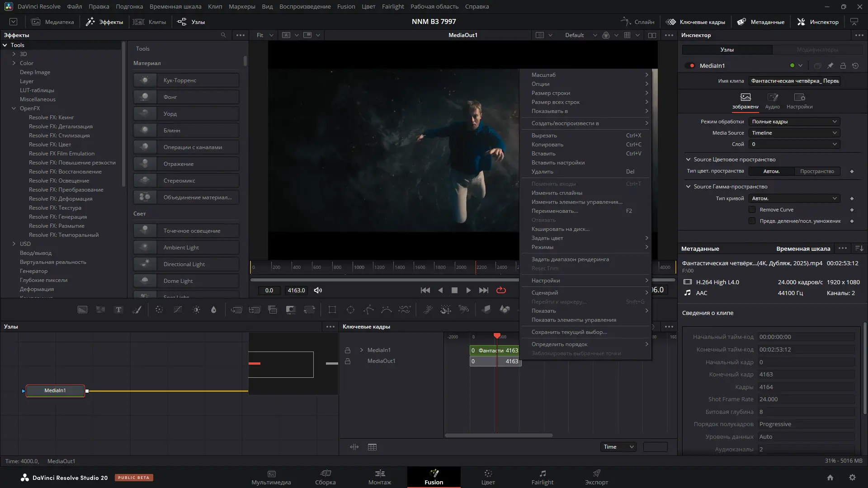Search effects with magnifier icon
The width and height of the screenshot is (868, 488).
223,35
